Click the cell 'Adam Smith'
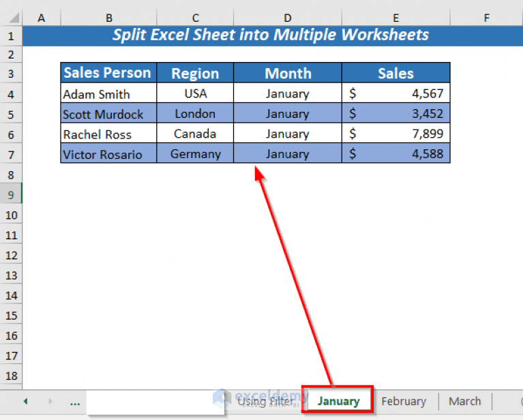This screenshot has width=523, height=420. [108, 93]
